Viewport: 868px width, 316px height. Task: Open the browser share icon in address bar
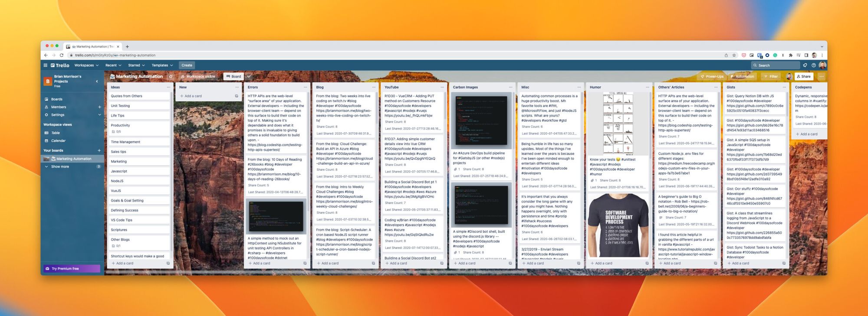click(726, 55)
